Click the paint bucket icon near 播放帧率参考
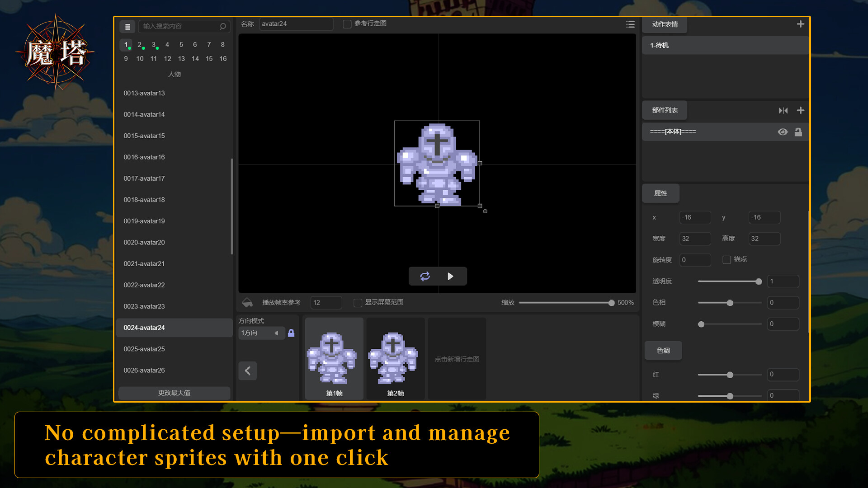Viewport: 868px width, 488px height. pyautogui.click(x=247, y=303)
